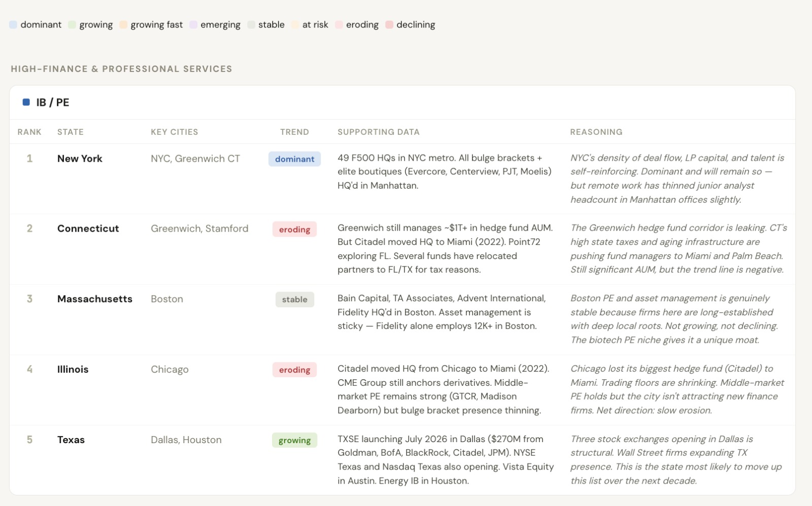Image resolution: width=812 pixels, height=506 pixels.
Task: Click the growing legend swatch
Action: [72, 25]
